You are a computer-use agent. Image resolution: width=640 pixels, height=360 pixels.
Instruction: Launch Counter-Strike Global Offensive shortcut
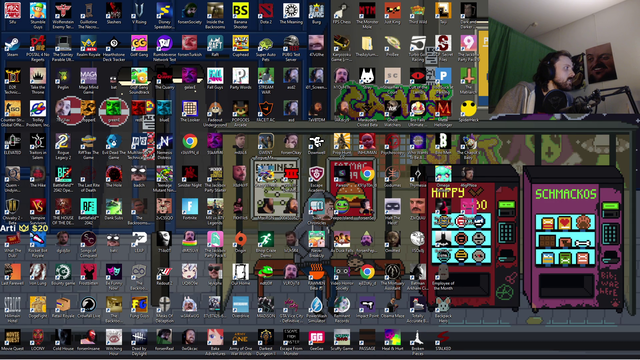pos(12,109)
